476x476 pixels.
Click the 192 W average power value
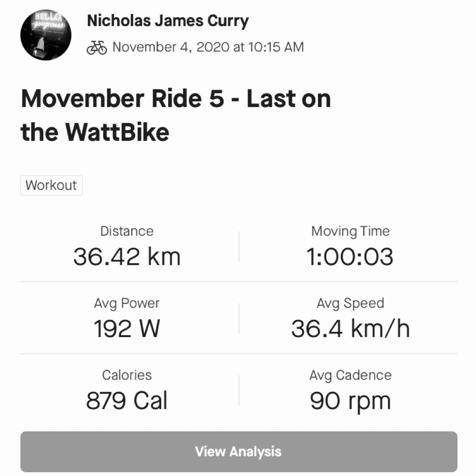tap(126, 329)
